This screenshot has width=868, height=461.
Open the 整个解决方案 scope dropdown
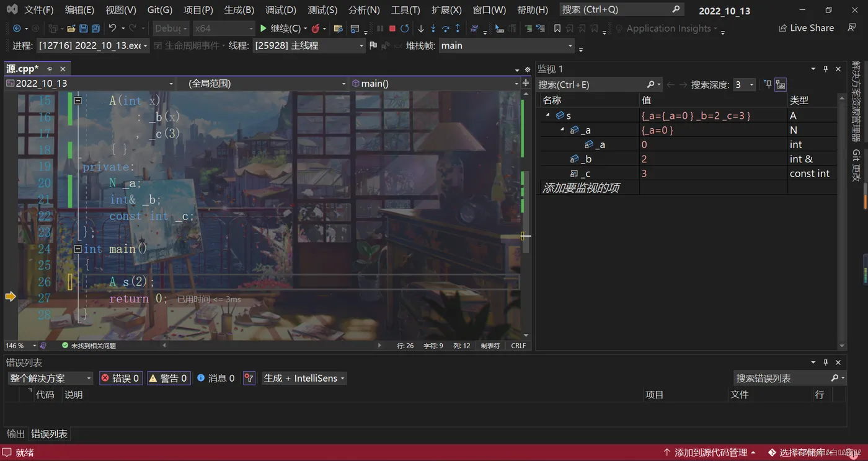coord(51,378)
